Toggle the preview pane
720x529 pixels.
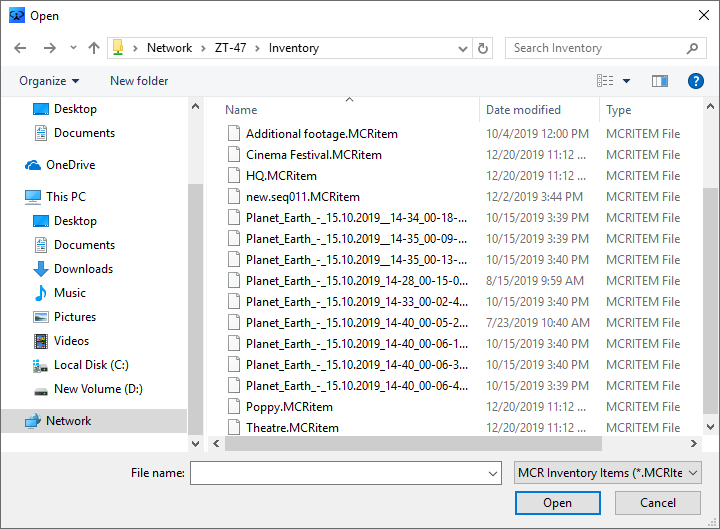coord(660,81)
